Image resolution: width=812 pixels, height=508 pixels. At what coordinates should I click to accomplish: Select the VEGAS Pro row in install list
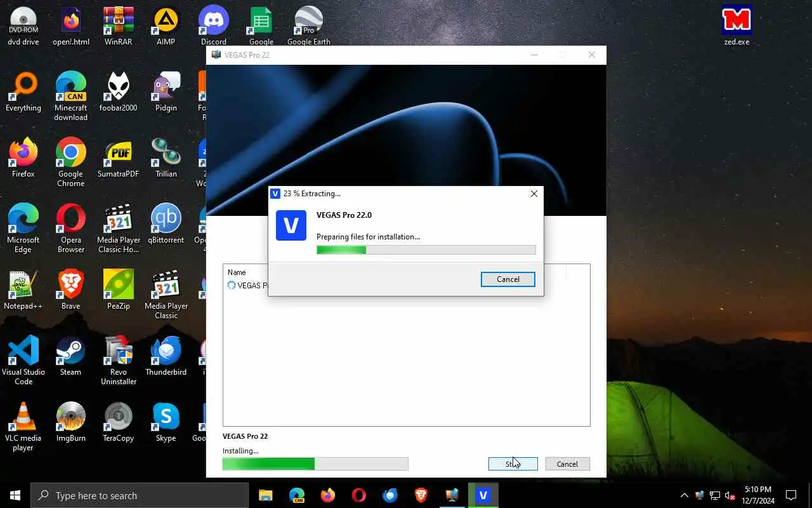coord(247,286)
